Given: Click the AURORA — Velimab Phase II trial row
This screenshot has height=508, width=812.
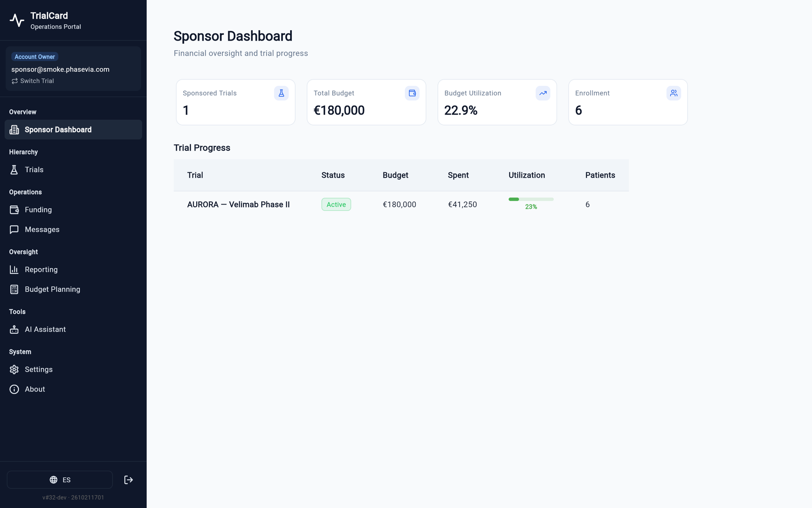Looking at the screenshot, I should point(401,204).
